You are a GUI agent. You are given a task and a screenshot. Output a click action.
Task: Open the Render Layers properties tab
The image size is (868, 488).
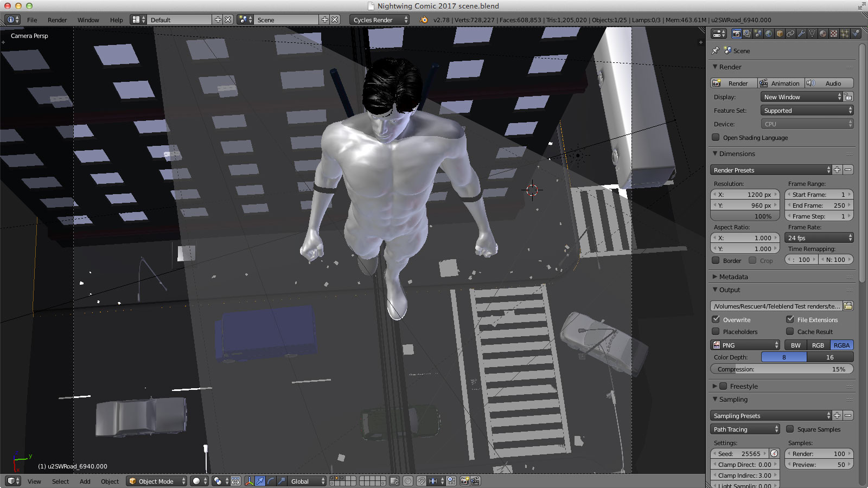[x=747, y=34]
